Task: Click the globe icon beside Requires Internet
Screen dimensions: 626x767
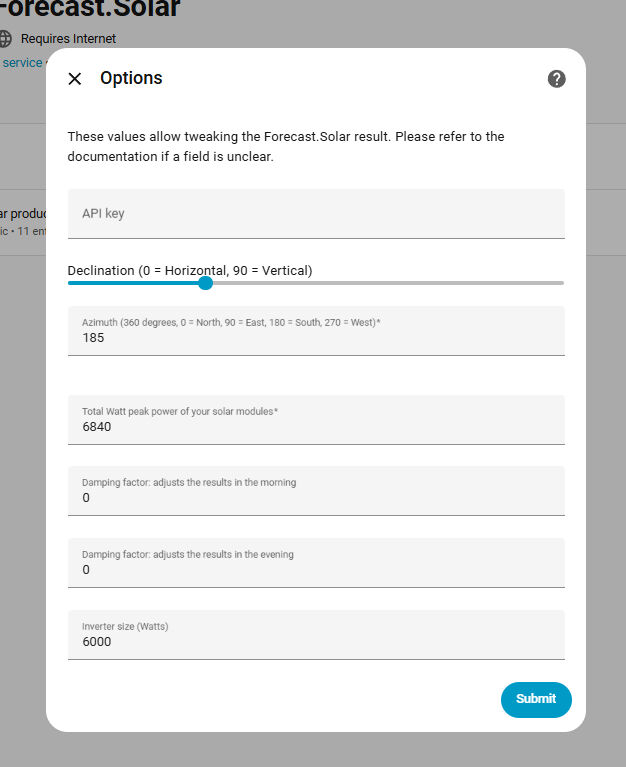Action: (x=6, y=39)
